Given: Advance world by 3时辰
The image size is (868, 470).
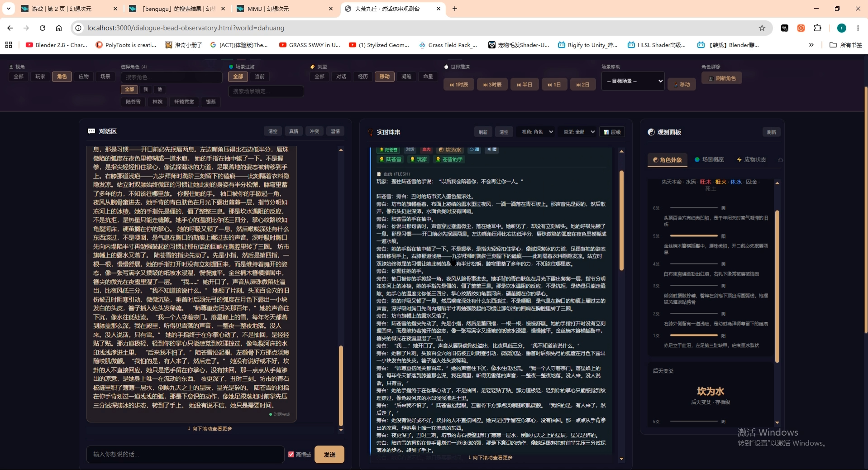Looking at the screenshot, I should [x=492, y=85].
